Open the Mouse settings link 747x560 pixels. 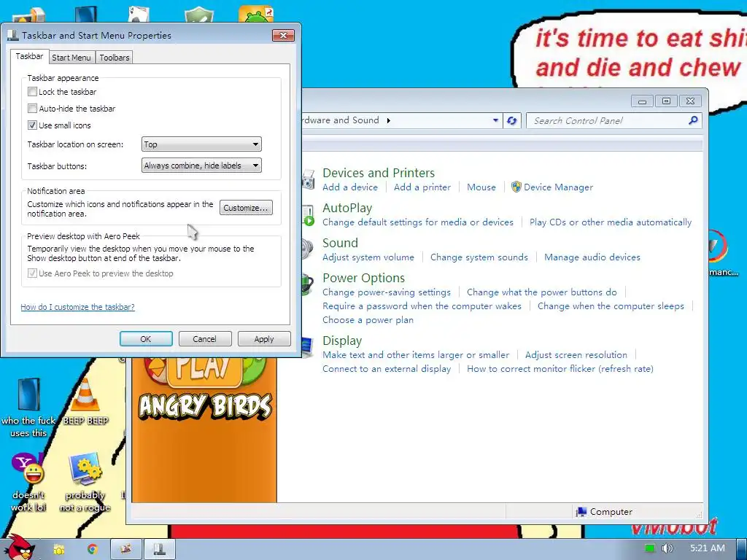click(481, 187)
